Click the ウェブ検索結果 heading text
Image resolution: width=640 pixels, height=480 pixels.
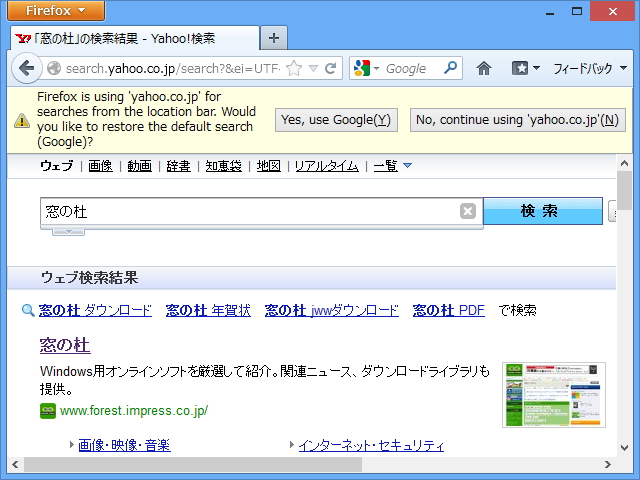tap(89, 278)
